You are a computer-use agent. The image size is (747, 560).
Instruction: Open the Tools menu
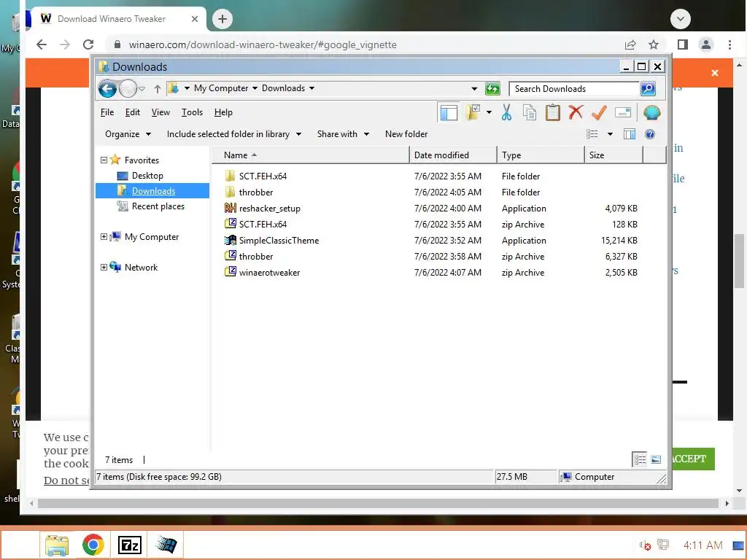[192, 112]
